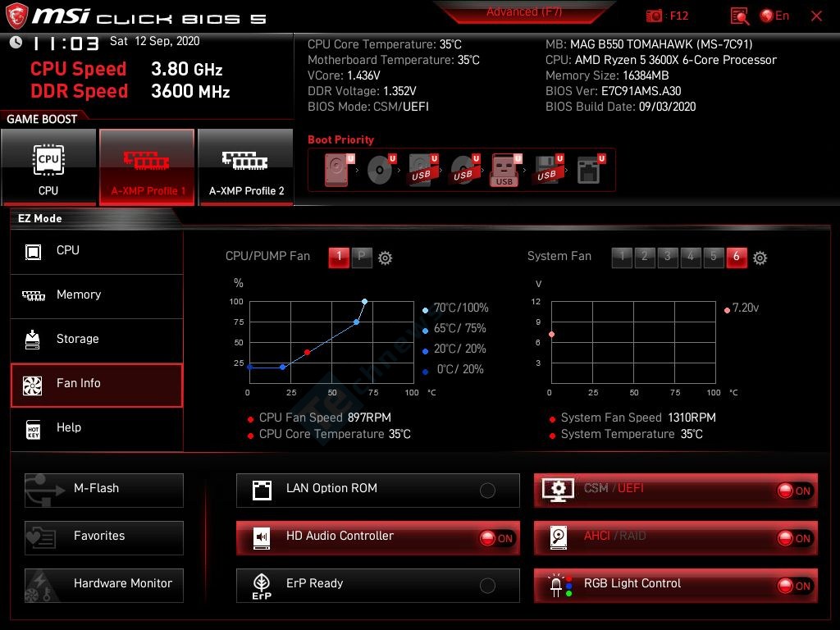
Task: Open System Fan settings gear
Action: pos(760,258)
